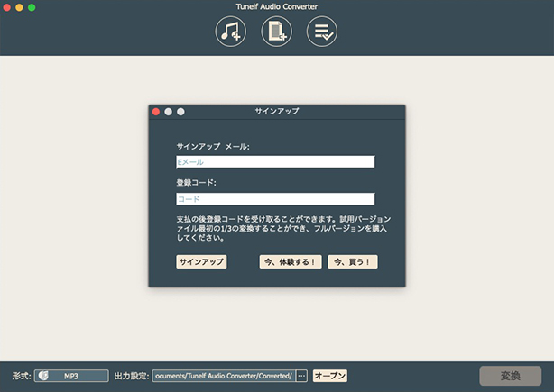Viewport: 554px width, 392px height.
Task: Open the add music files icon
Action: [231, 32]
